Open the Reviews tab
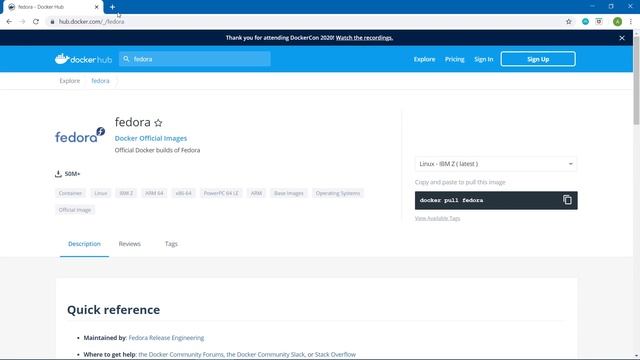640x360 pixels. (129, 244)
